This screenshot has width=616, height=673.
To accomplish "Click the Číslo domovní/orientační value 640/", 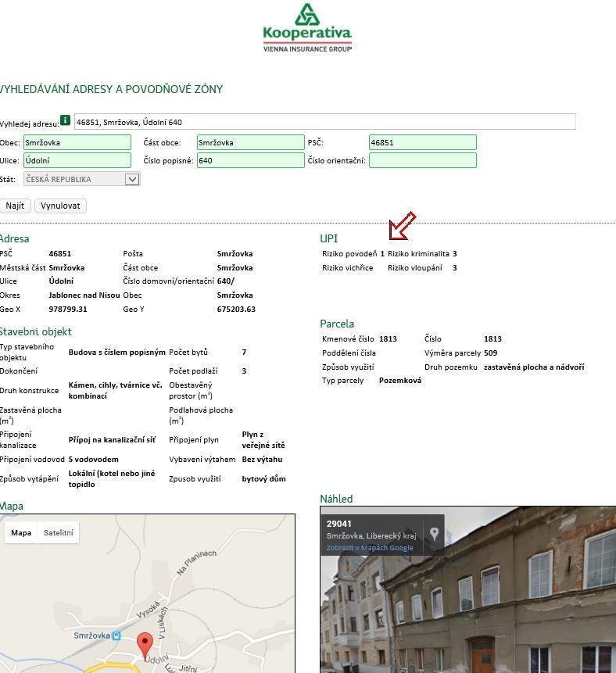I will pyautogui.click(x=226, y=281).
